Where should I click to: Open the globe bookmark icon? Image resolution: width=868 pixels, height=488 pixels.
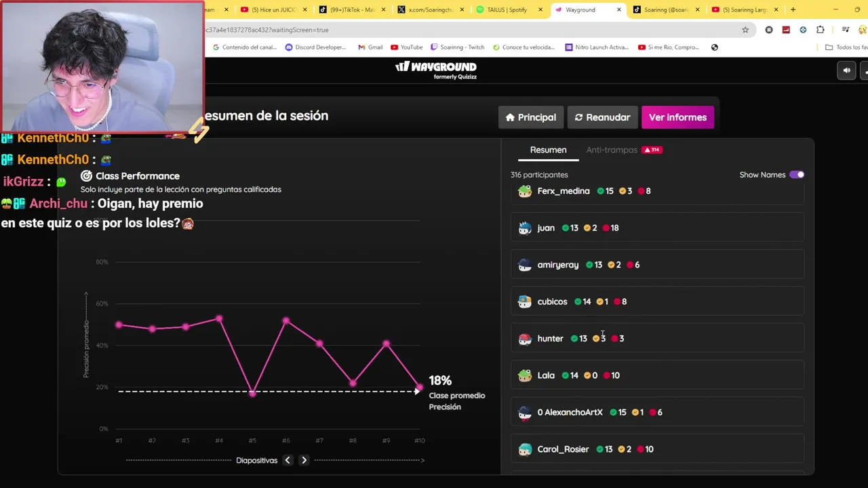[714, 47]
